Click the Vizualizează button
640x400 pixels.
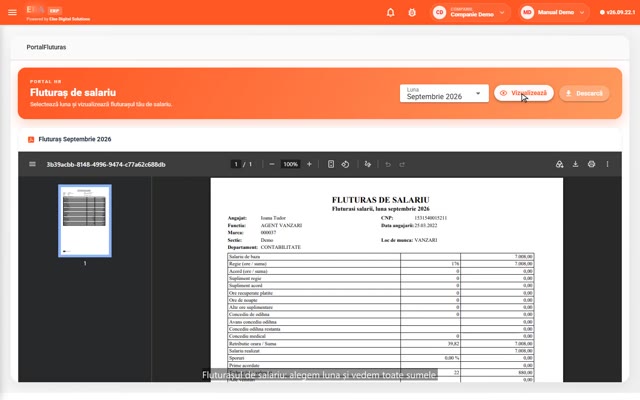coord(524,93)
